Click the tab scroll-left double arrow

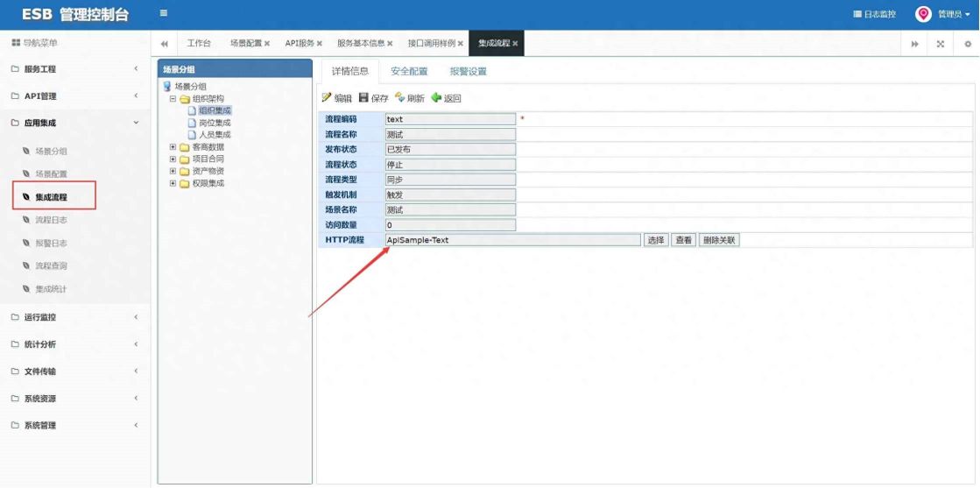coord(165,44)
